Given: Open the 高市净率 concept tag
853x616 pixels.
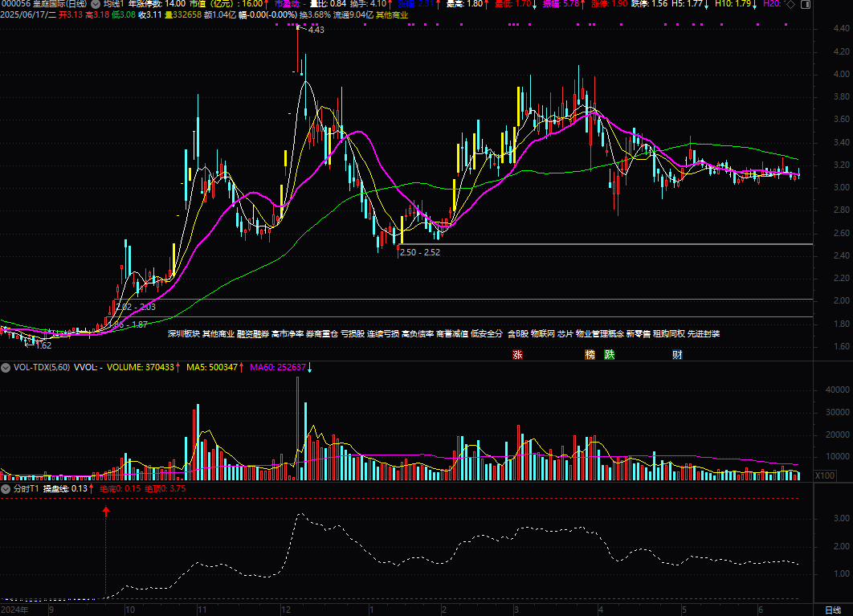Looking at the screenshot, I should 288,333.
